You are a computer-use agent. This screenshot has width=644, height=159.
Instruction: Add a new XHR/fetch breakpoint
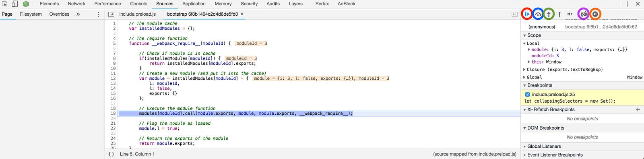638,109
